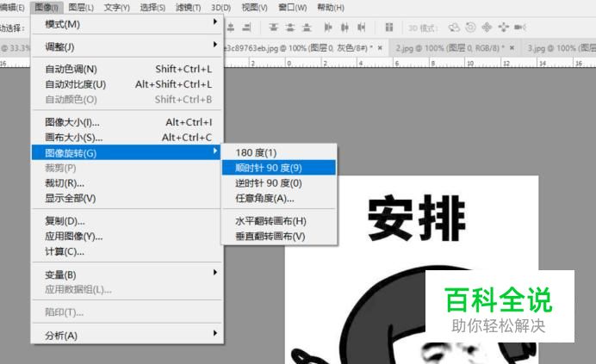
Task: Click the Distribute right edges icon
Action: 362,28
